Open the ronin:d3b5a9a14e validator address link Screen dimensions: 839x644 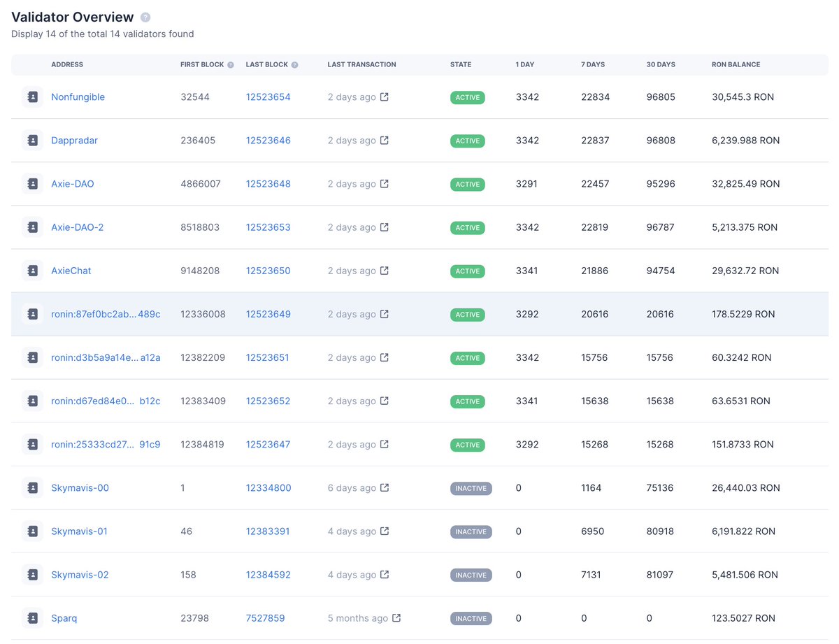(106, 357)
